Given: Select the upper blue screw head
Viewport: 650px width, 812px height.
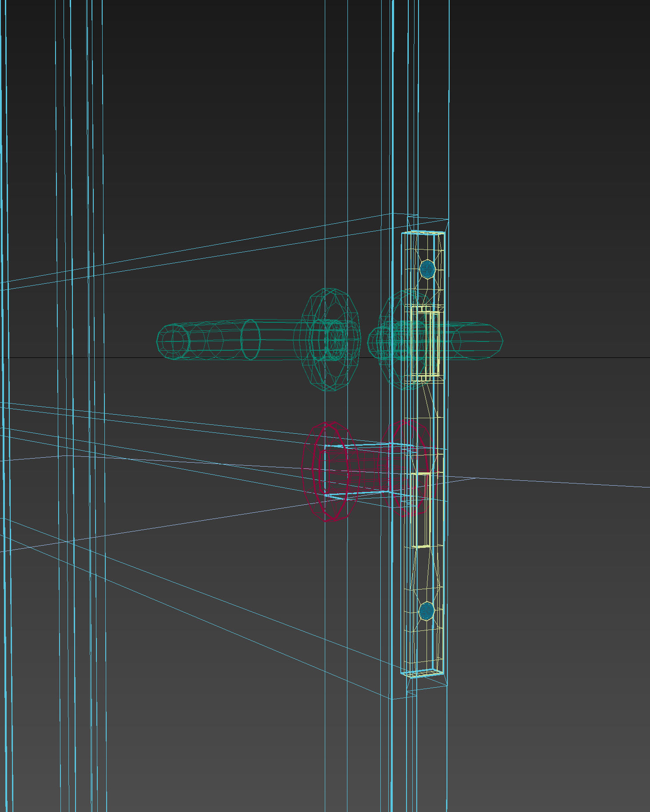Looking at the screenshot, I should coord(427,269).
